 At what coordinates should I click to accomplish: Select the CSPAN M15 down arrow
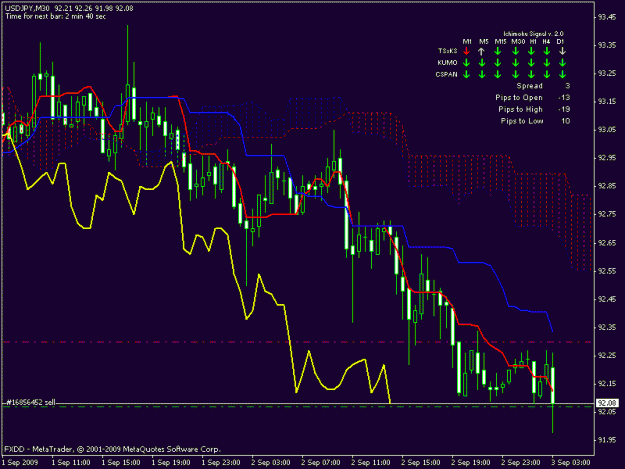point(497,75)
